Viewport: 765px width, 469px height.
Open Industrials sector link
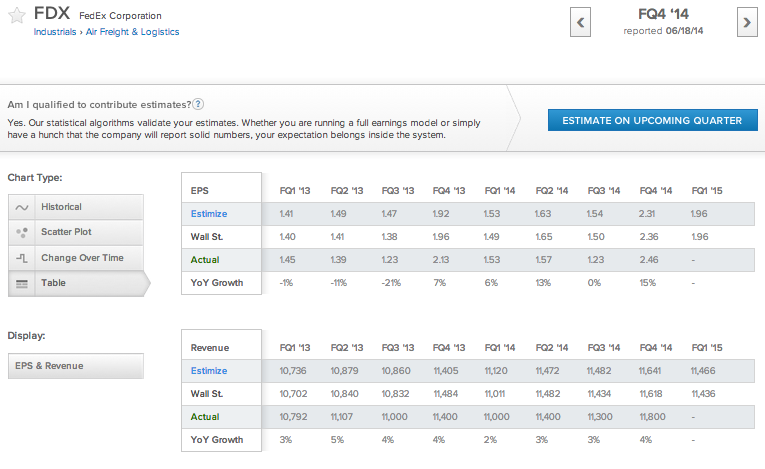click(x=55, y=32)
